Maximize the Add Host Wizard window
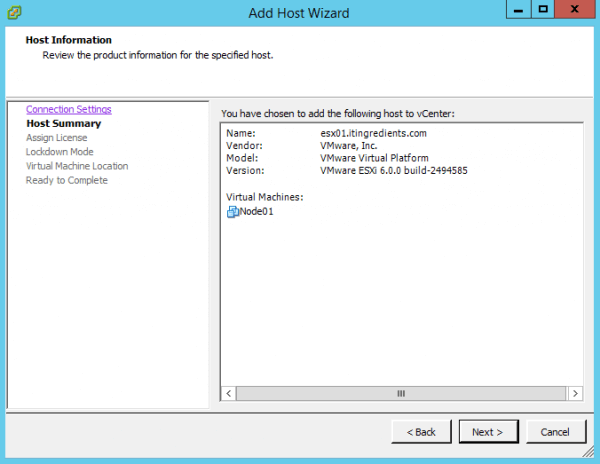Image resolution: width=600 pixels, height=464 pixels. (543, 9)
